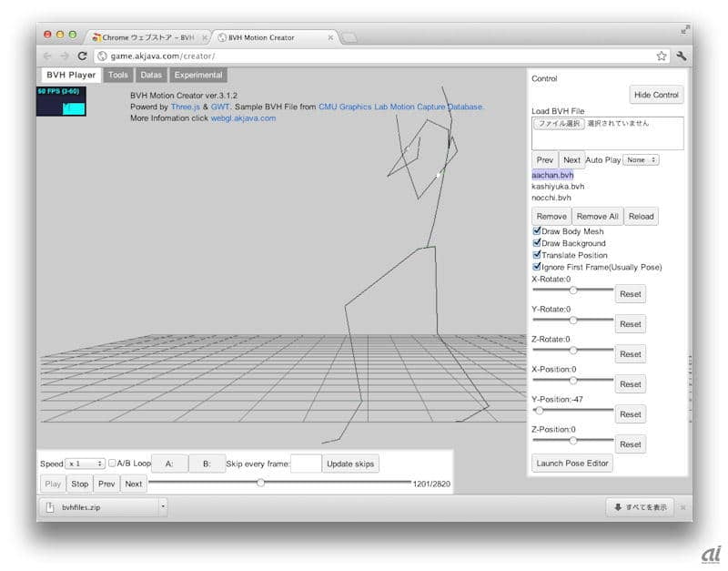The width and height of the screenshot is (728, 571).
Task: Toggle Draw Body Mesh checkbox
Action: tap(536, 230)
